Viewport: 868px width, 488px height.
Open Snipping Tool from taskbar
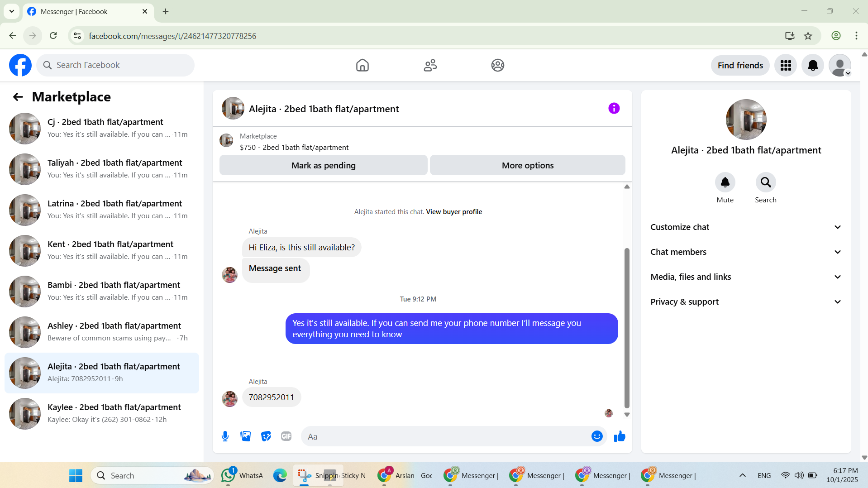click(304, 475)
